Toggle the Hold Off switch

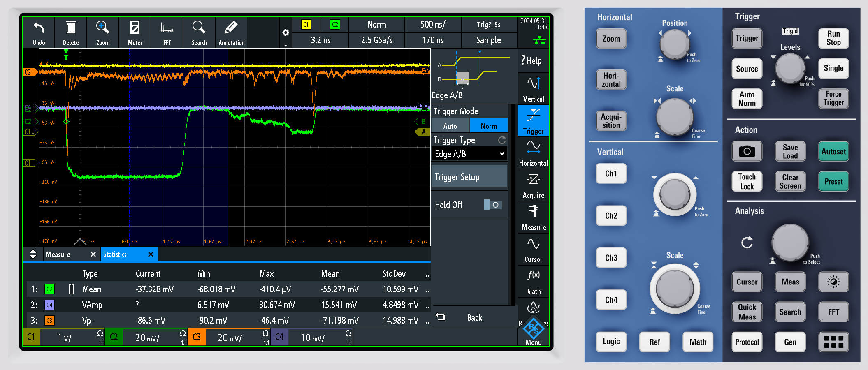click(492, 205)
